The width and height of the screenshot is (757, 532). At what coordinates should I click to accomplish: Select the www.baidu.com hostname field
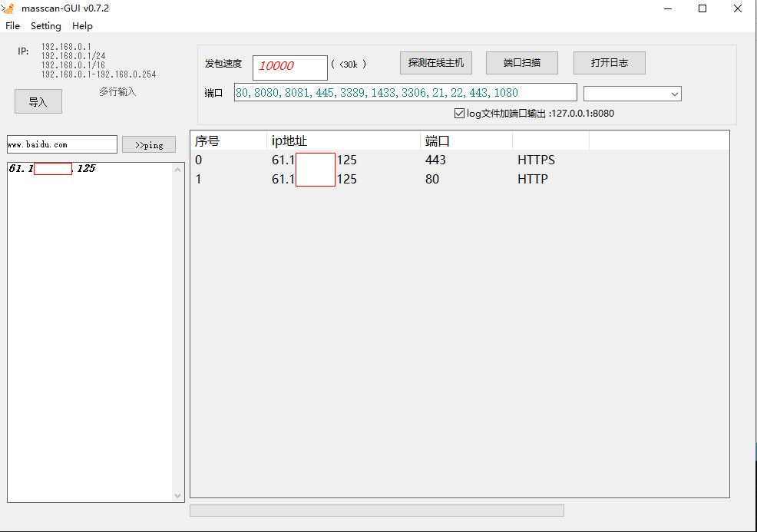click(x=61, y=144)
